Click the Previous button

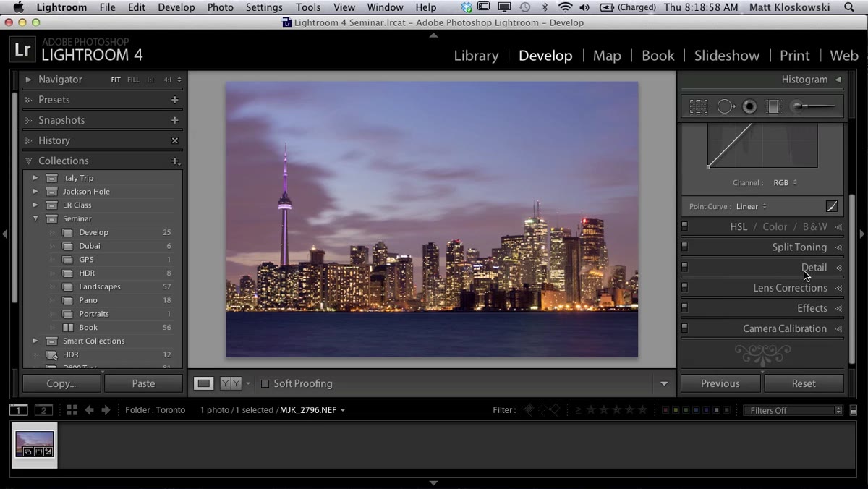point(720,383)
